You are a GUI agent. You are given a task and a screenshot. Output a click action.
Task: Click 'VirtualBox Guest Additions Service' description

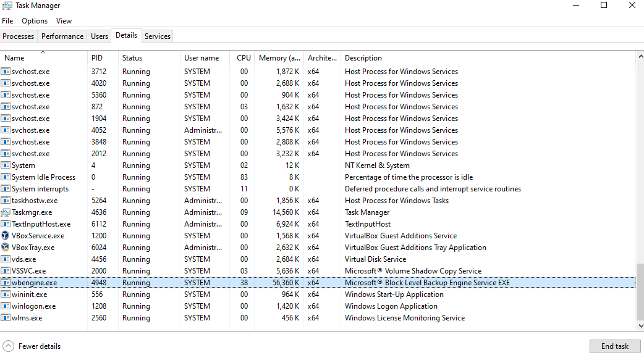(401, 236)
